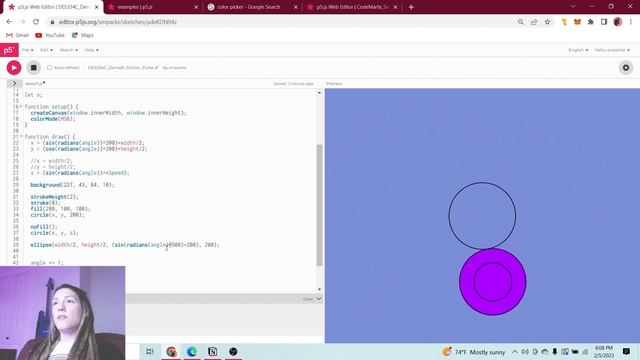640x360 pixels.
Task: Enable the Auto-refresh checkbox
Action: tap(49, 68)
